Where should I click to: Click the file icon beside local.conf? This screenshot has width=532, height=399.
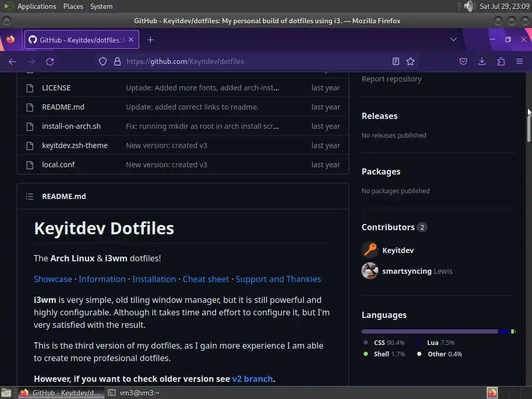pos(30,165)
